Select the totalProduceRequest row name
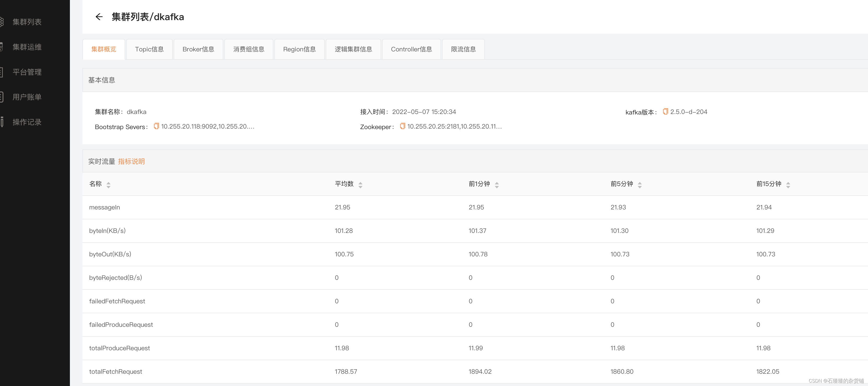This screenshot has height=386, width=868. pyautogui.click(x=119, y=348)
